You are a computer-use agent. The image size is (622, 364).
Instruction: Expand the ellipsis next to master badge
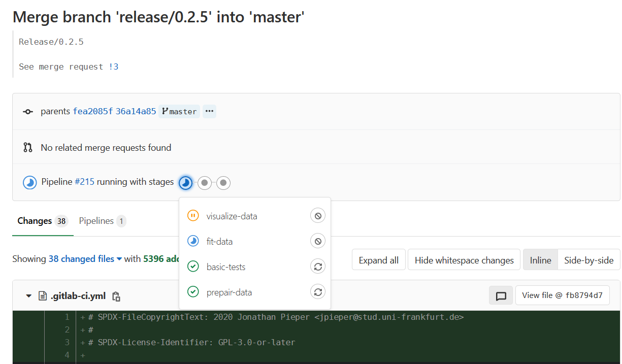pos(209,111)
